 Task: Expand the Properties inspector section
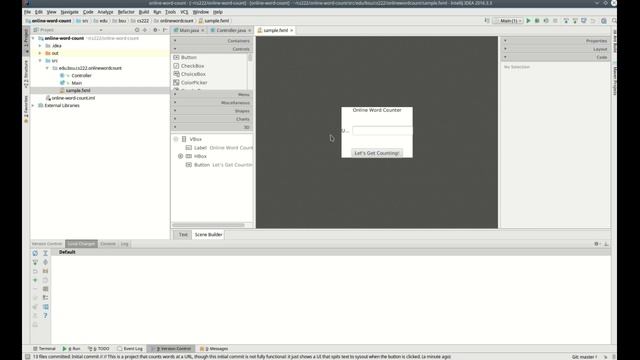pos(556,41)
